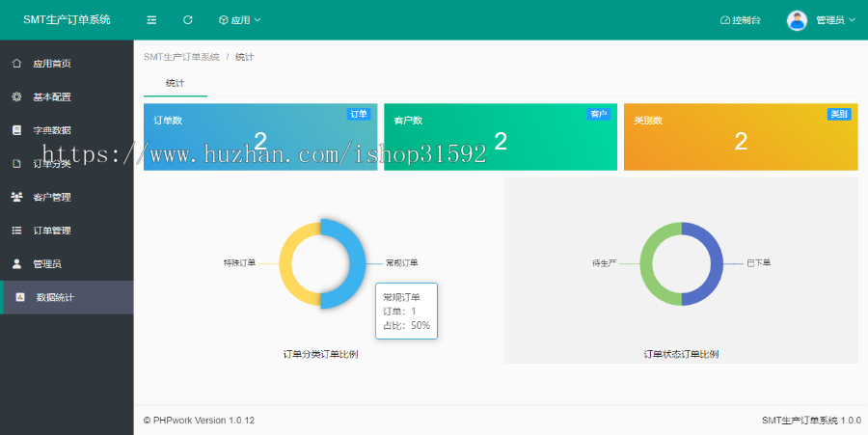This screenshot has height=435, width=868.
Task: Click the green 待生产 donut segment
Action: click(646, 264)
